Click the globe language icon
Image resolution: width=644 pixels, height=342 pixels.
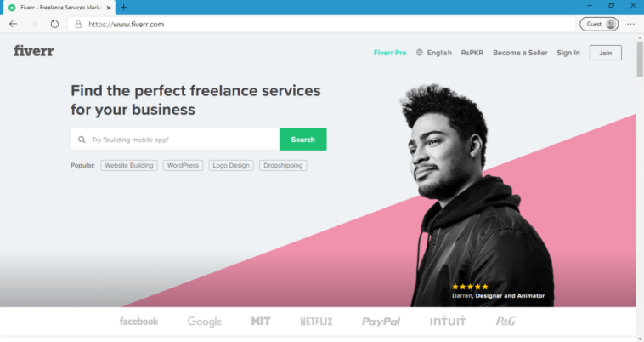click(x=420, y=53)
